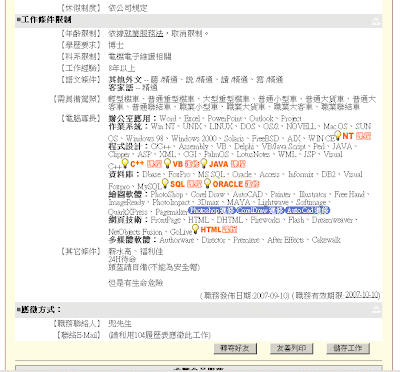Click the boxed orange tag after JAVA
Screen dimensions: 400x372
pos(238,164)
